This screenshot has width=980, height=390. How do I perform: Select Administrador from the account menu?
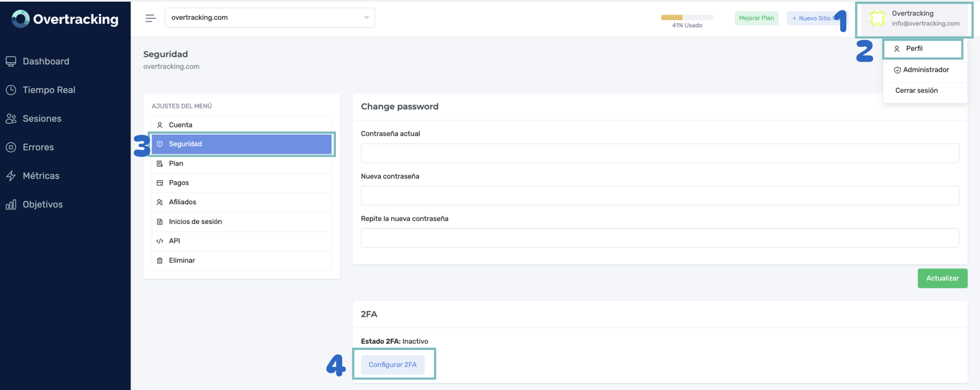925,70
